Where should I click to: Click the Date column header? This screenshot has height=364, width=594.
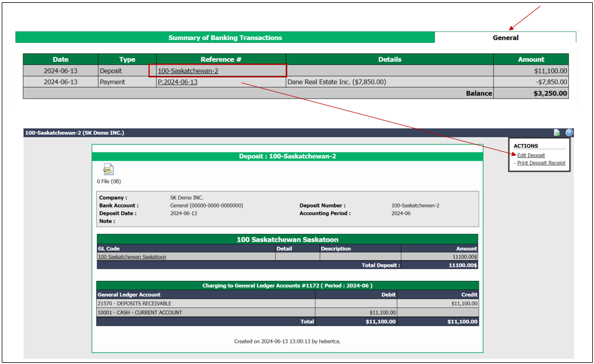pos(61,60)
